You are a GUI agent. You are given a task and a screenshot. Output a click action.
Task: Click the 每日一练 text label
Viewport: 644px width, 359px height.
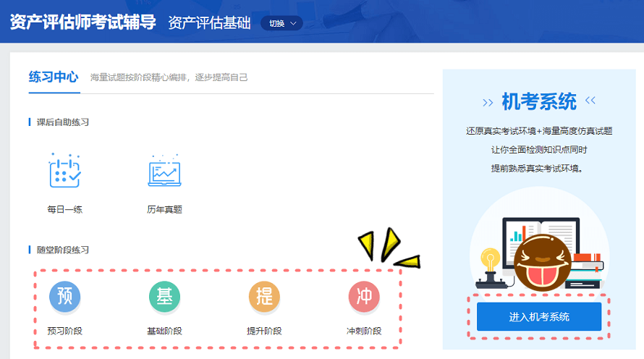[64, 210]
